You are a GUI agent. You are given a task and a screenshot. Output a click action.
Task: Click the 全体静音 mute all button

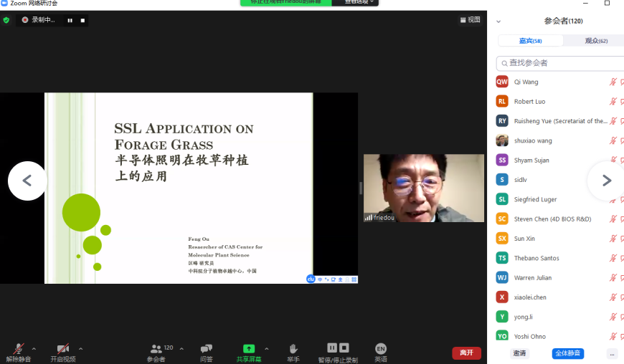567,353
